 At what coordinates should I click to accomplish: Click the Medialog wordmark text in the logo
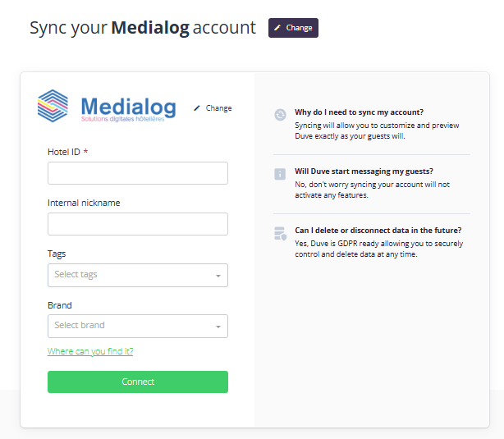129,107
